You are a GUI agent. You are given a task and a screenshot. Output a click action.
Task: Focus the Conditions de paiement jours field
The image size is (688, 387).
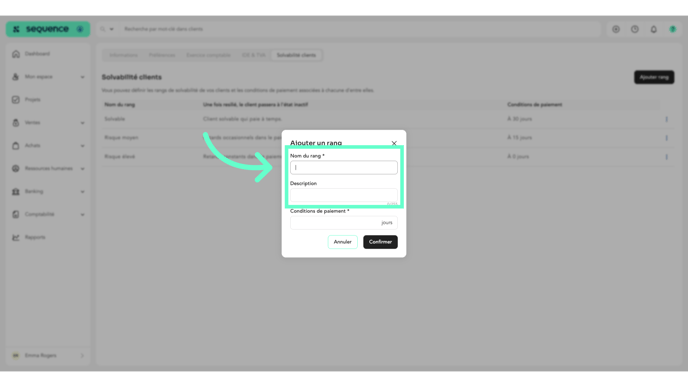tap(344, 222)
